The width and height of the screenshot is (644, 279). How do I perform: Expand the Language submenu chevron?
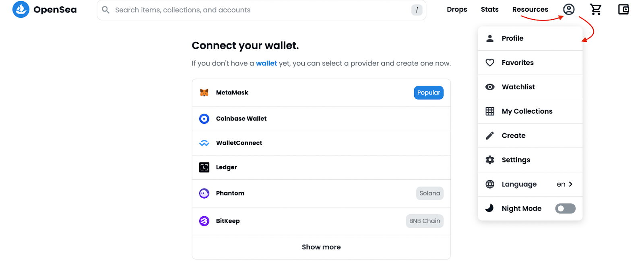570,184
